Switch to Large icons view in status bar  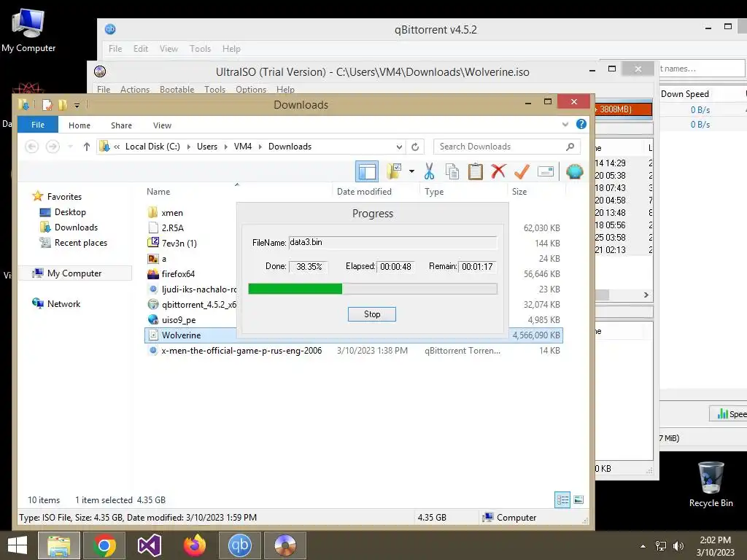pos(578,500)
